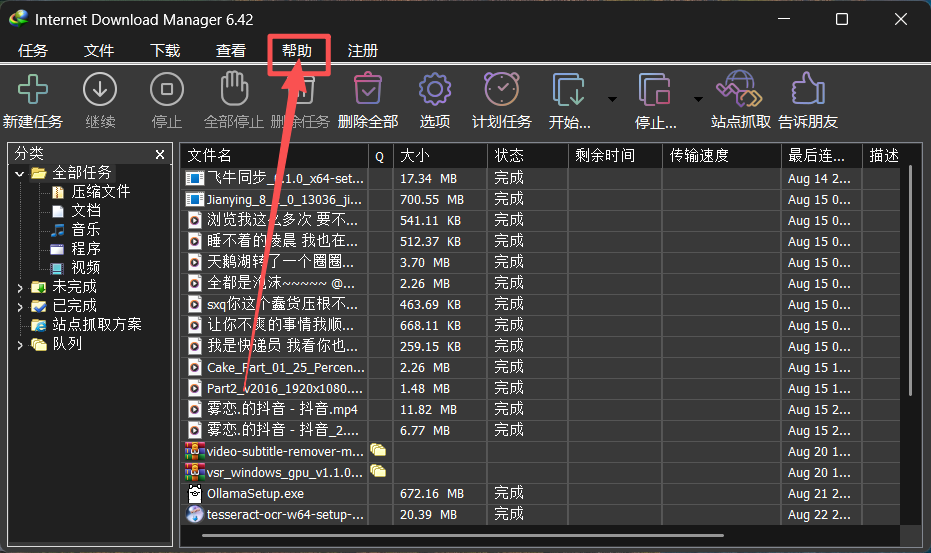Close the 分类 categories panel

pyautogui.click(x=160, y=155)
